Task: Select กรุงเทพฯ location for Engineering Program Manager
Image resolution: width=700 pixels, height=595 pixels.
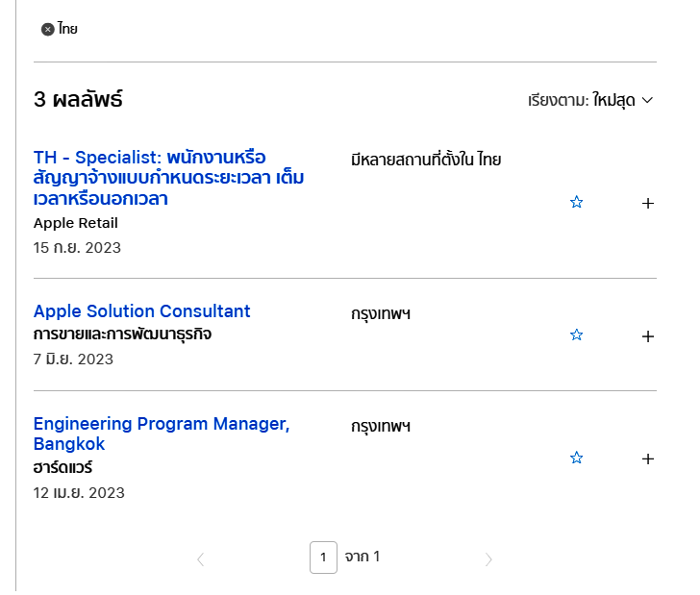Action: pyautogui.click(x=381, y=426)
